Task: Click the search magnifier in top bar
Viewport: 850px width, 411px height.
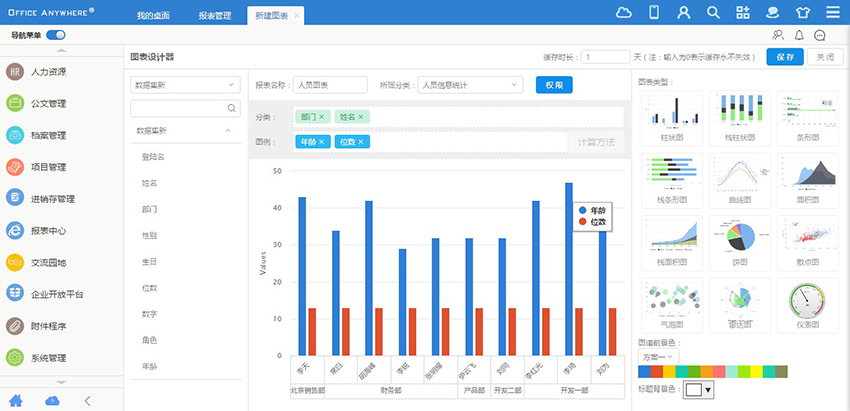Action: click(x=713, y=13)
